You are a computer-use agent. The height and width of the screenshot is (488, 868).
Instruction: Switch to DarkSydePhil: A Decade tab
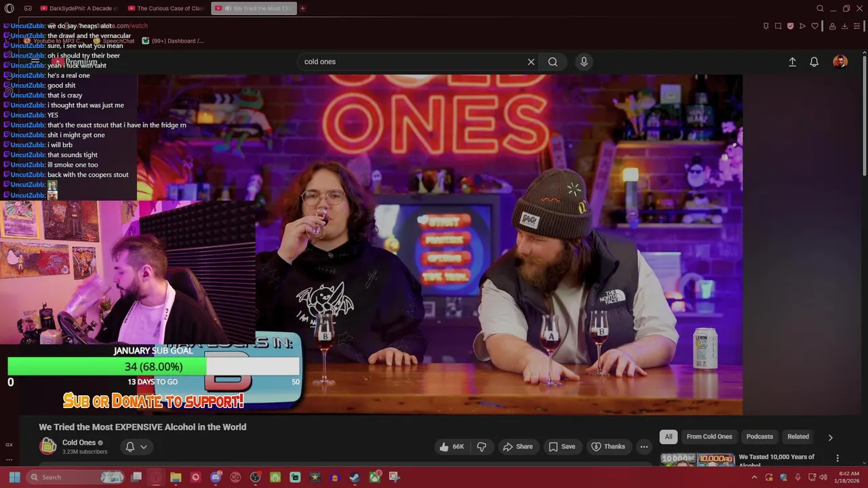pyautogui.click(x=79, y=9)
